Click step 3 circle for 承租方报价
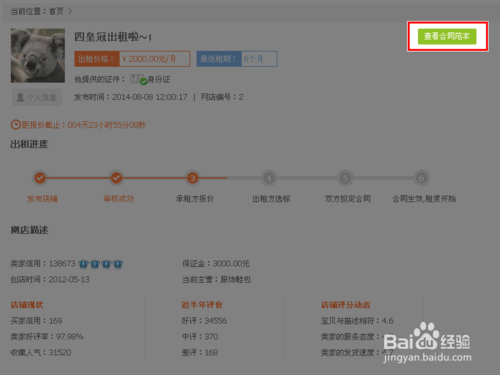The width and height of the screenshot is (500, 375). pyautogui.click(x=192, y=178)
